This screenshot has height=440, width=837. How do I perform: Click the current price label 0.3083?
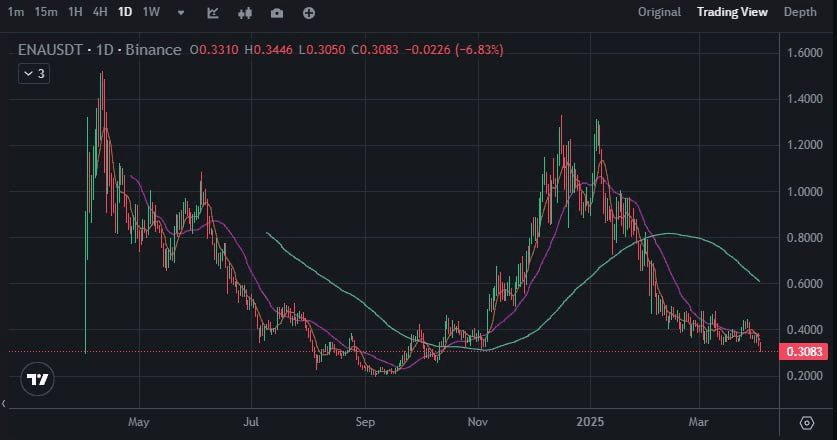pos(804,351)
